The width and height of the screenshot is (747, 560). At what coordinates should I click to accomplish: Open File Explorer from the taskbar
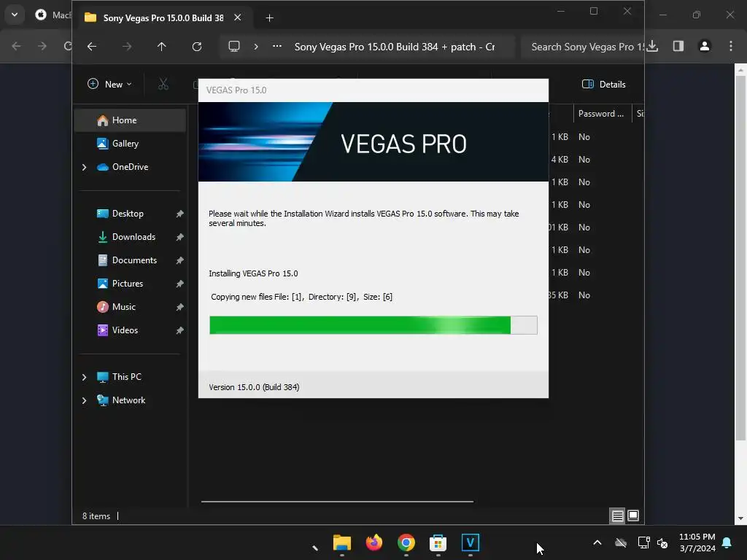(342, 542)
